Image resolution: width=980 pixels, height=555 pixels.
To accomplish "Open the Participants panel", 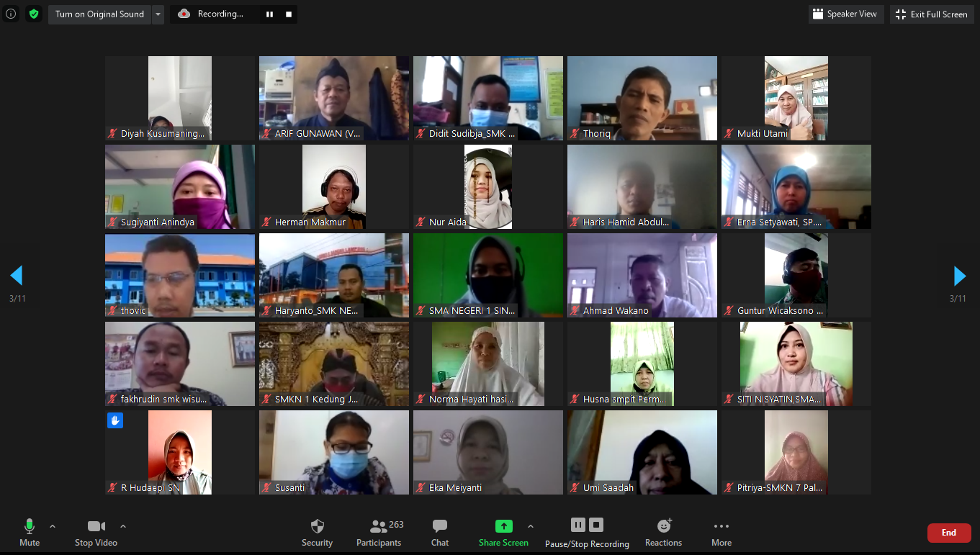I will point(379,532).
